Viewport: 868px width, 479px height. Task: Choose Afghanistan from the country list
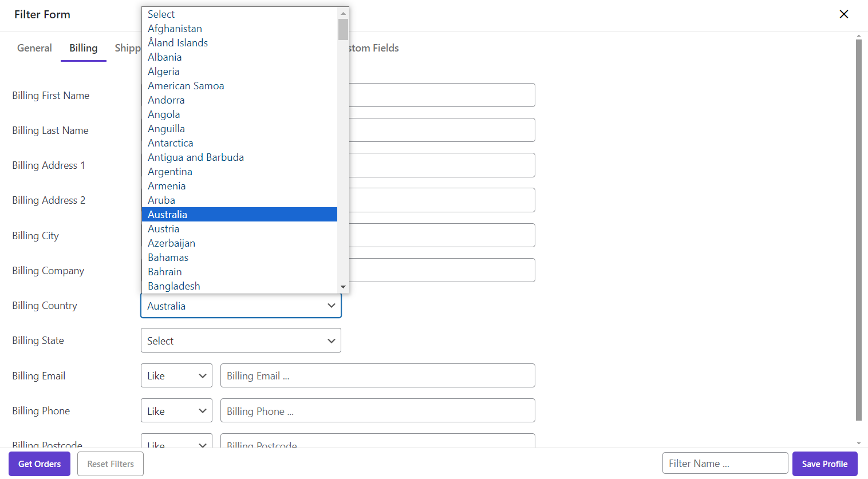[x=175, y=29]
